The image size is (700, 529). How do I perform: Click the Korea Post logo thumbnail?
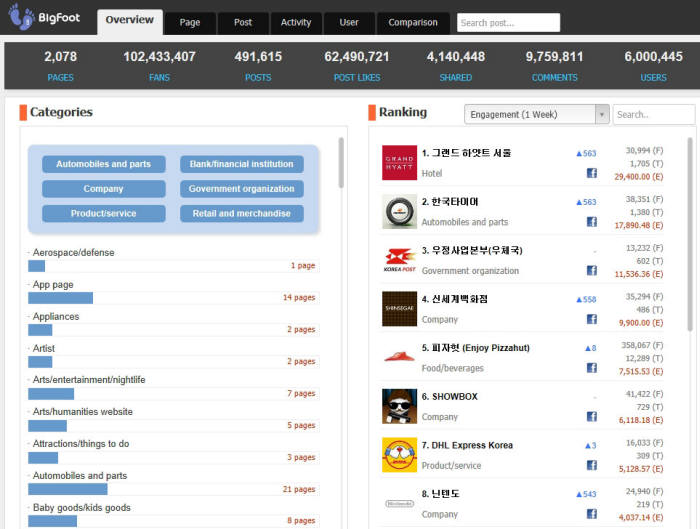(x=399, y=260)
